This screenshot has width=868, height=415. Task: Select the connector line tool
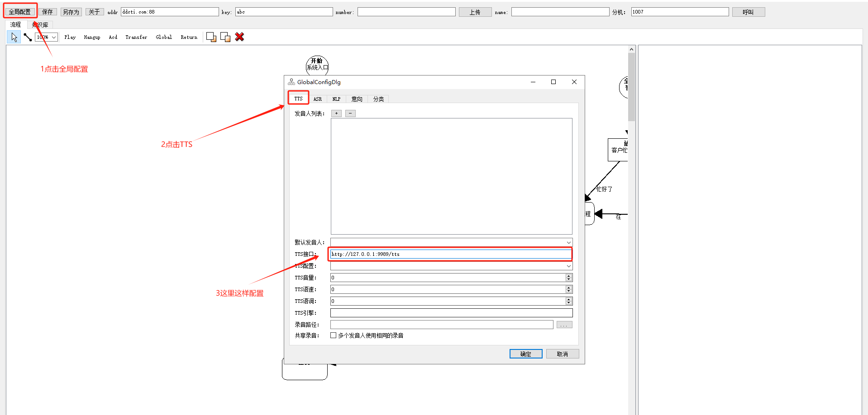point(28,37)
